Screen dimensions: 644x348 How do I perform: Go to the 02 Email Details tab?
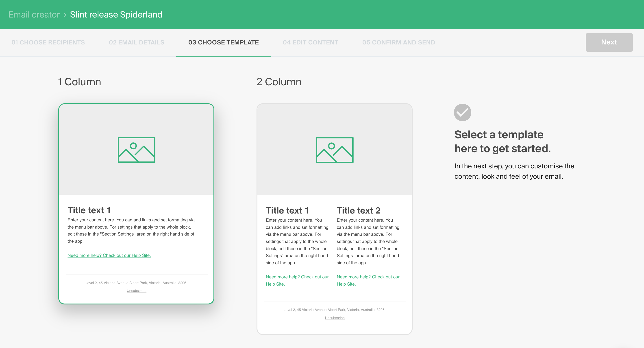(x=137, y=42)
